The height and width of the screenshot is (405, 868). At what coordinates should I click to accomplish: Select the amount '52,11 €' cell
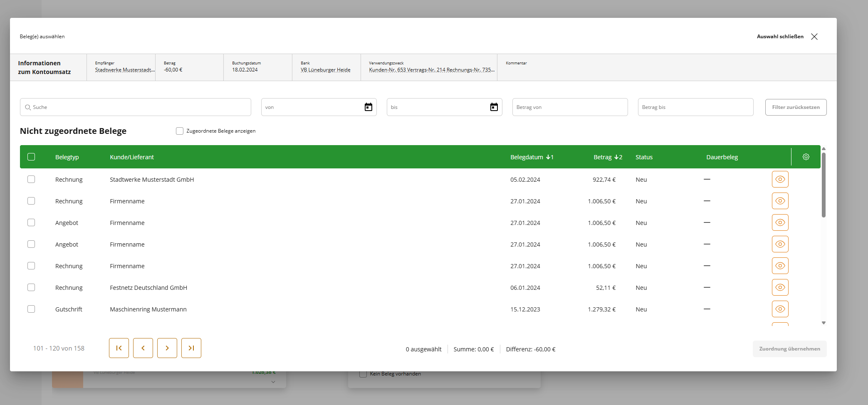coord(606,288)
